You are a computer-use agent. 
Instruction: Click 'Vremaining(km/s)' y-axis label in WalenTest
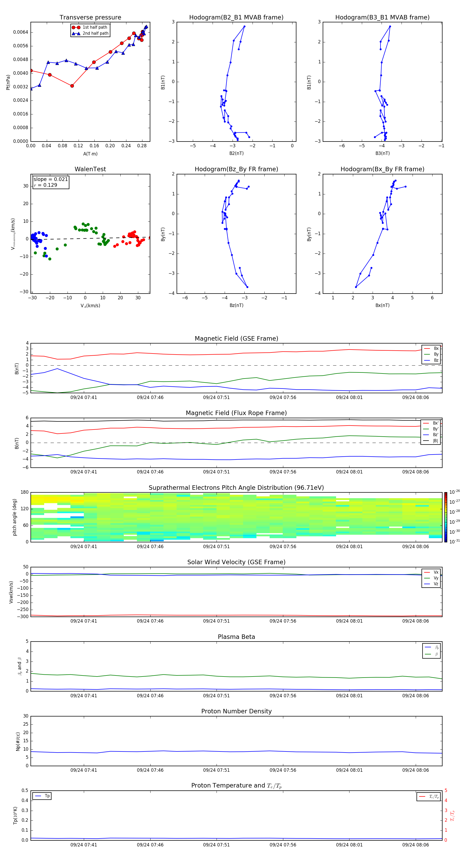point(13,234)
